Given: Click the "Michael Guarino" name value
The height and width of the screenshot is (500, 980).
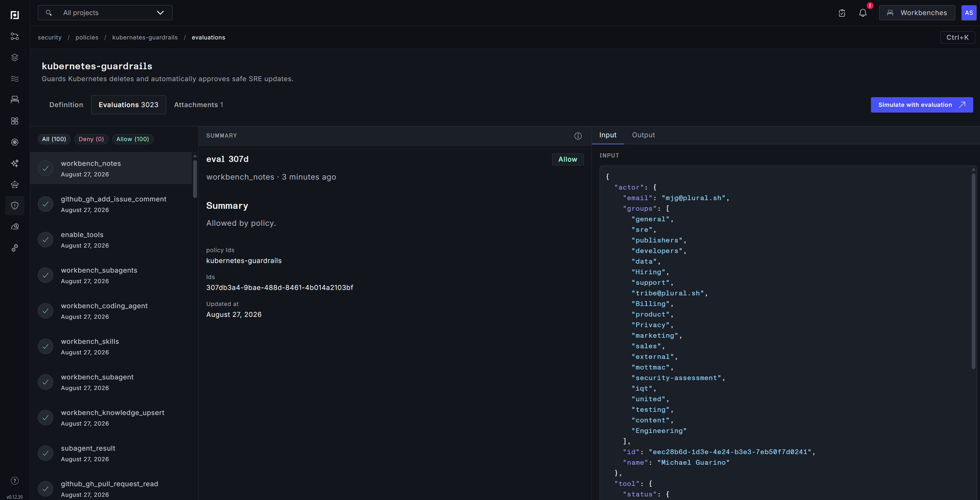Looking at the screenshot, I should (x=693, y=463).
